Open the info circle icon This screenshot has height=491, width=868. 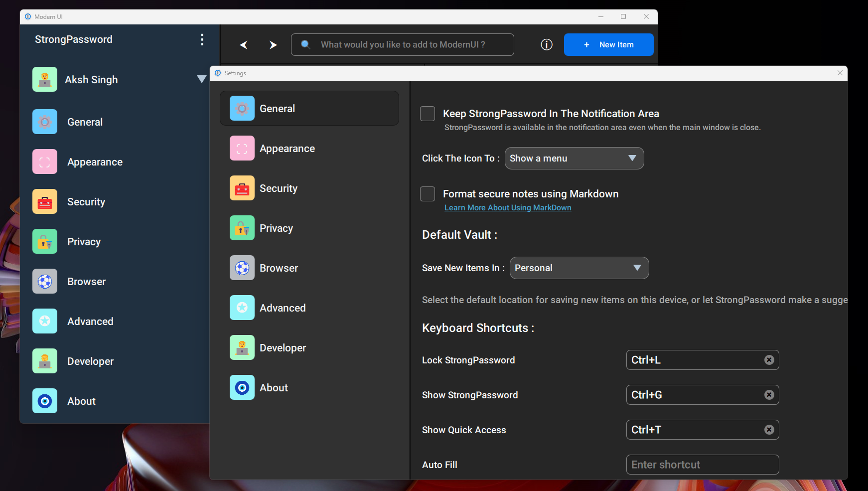click(547, 45)
